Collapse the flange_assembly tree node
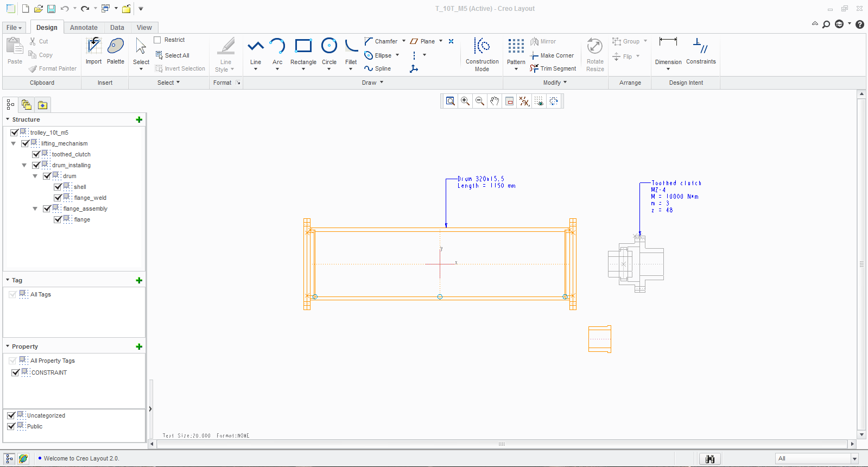The image size is (868, 467). pyautogui.click(x=35, y=209)
